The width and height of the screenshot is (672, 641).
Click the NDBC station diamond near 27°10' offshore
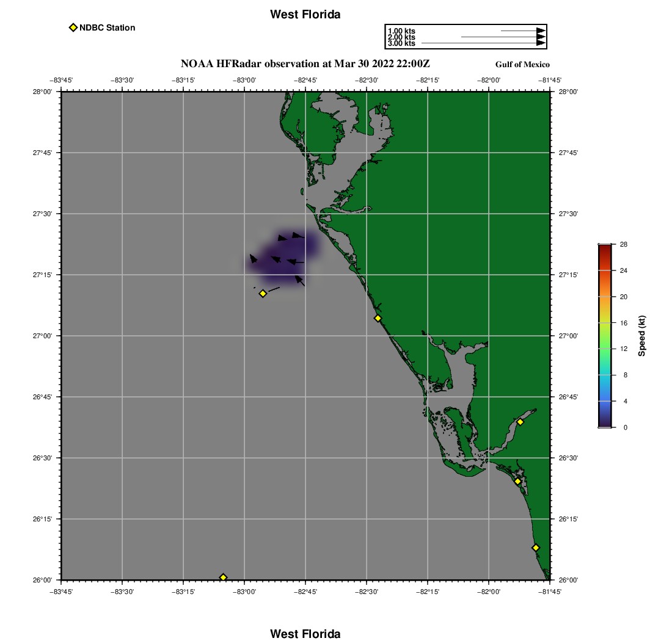pyautogui.click(x=263, y=293)
